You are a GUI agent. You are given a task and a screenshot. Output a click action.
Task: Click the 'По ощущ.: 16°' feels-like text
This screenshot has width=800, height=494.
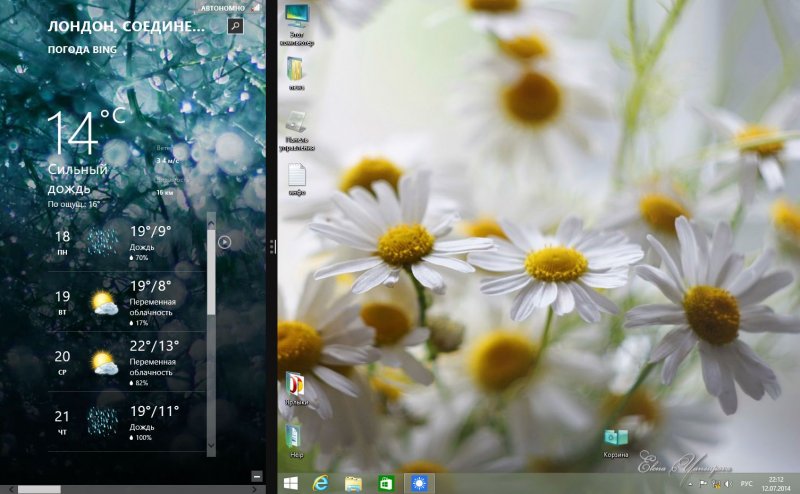pyautogui.click(x=73, y=204)
